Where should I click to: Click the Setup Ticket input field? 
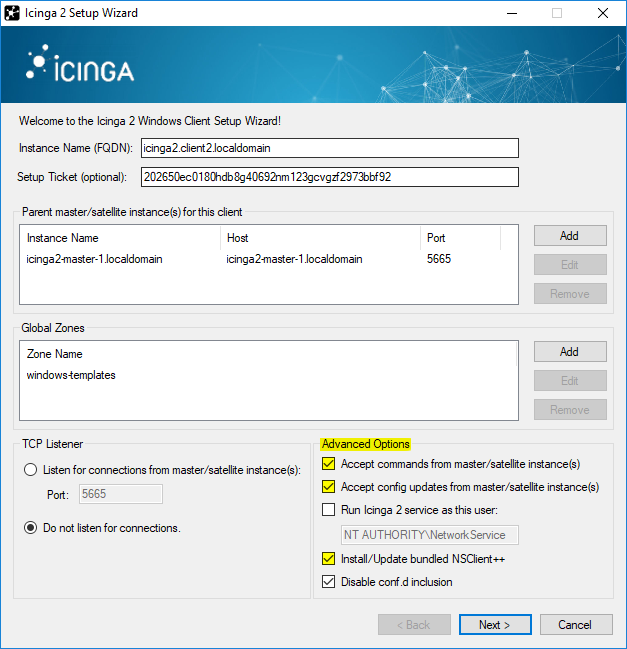pos(329,177)
